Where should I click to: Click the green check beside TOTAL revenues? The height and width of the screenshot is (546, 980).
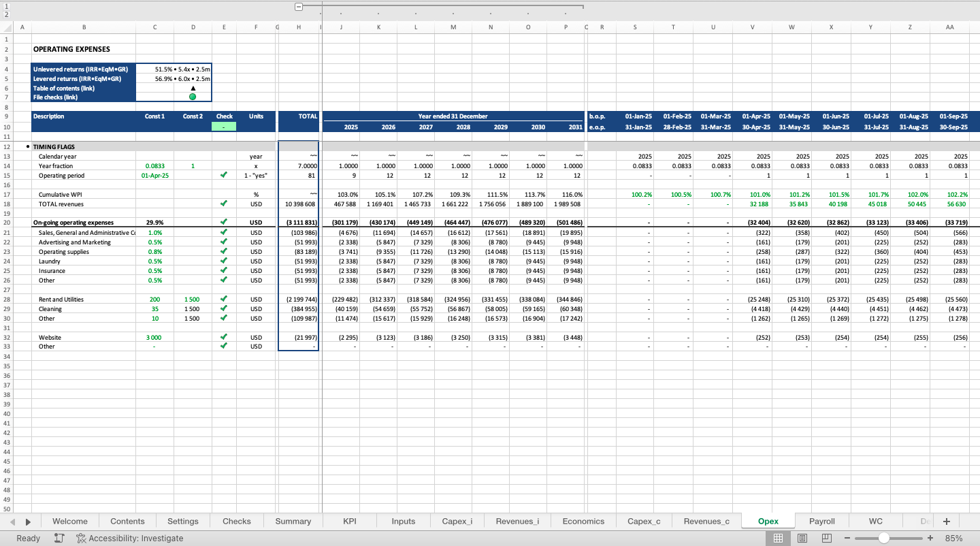[x=224, y=204]
